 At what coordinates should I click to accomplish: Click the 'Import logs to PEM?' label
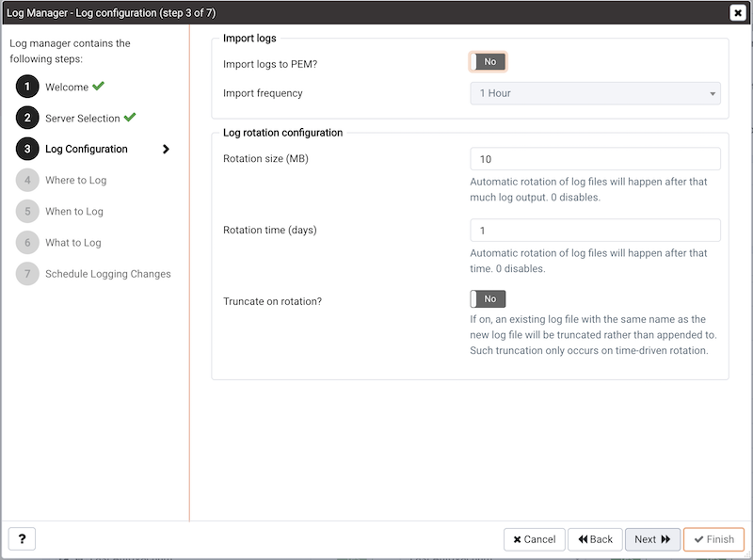click(x=270, y=64)
